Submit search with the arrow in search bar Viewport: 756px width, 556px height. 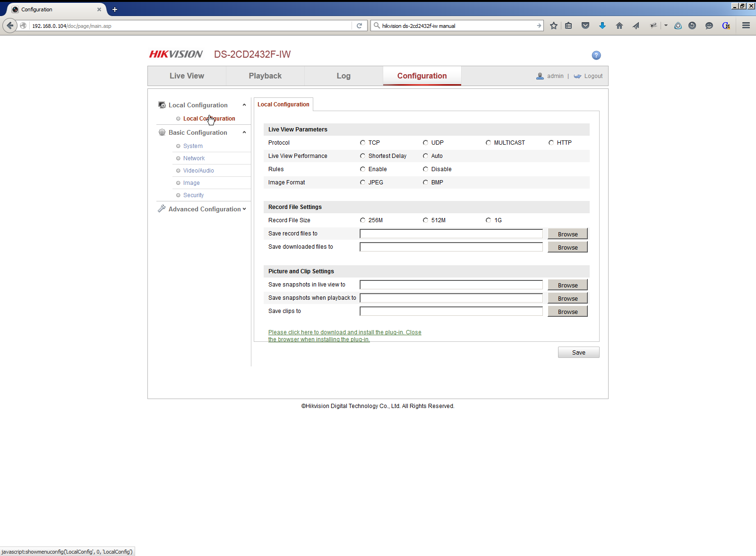tap(539, 26)
